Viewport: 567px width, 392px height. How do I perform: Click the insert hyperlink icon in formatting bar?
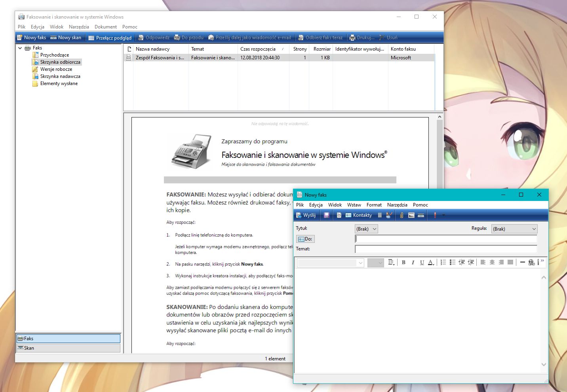(x=531, y=262)
